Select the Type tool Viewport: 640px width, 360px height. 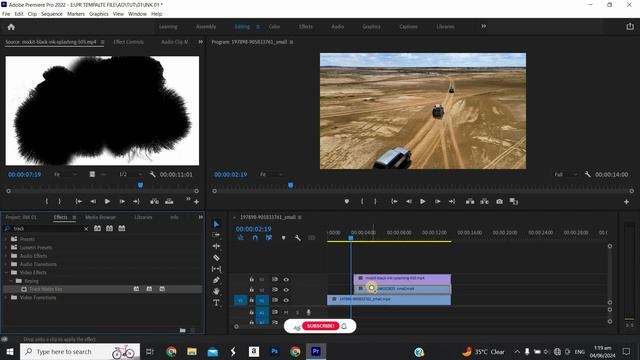coord(216,302)
